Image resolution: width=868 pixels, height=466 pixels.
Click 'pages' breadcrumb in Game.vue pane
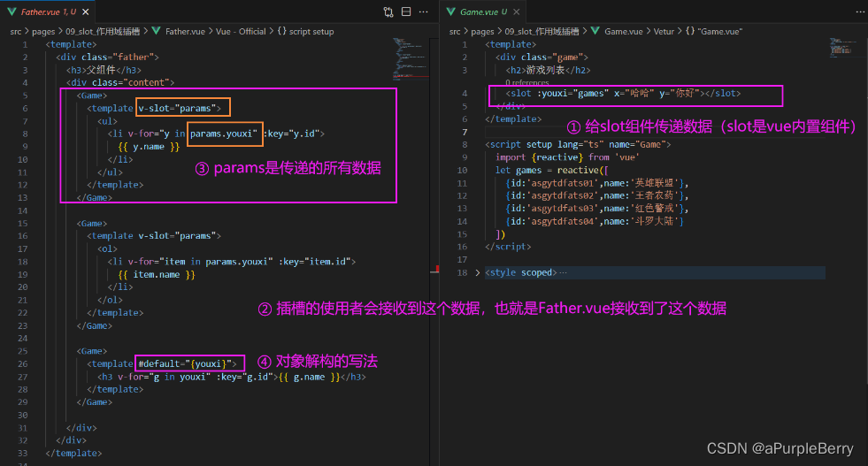coord(482,32)
